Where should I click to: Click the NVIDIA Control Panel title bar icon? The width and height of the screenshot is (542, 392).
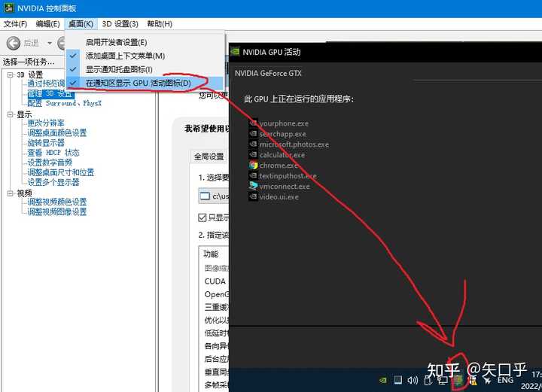[8, 8]
